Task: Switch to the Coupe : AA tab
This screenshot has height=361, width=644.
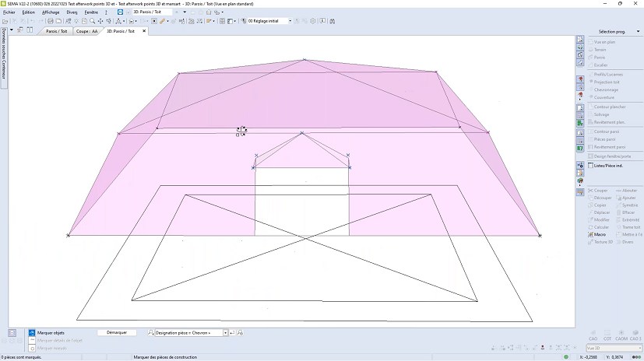Action: (x=86, y=31)
